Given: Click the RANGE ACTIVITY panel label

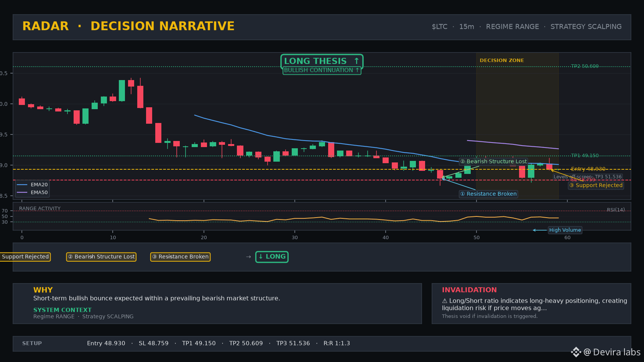Looking at the screenshot, I should tap(40, 209).
